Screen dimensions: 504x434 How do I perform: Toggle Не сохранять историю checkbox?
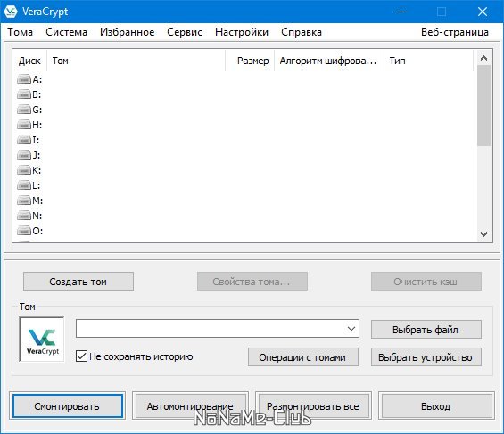click(x=81, y=356)
